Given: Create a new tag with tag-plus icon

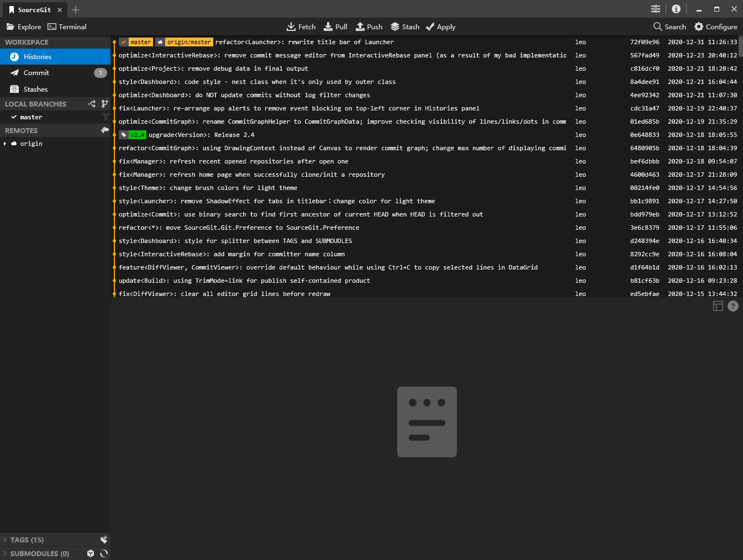Looking at the screenshot, I should coord(103,540).
